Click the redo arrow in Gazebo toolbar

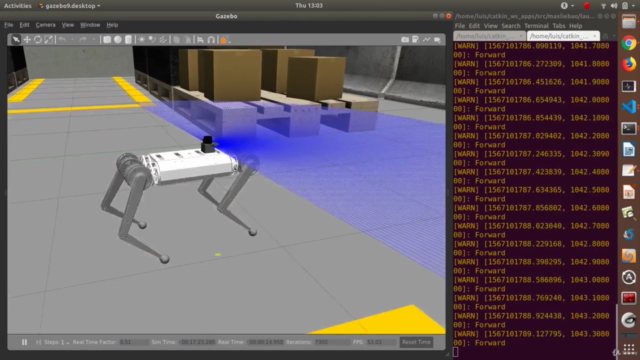(x=83, y=40)
